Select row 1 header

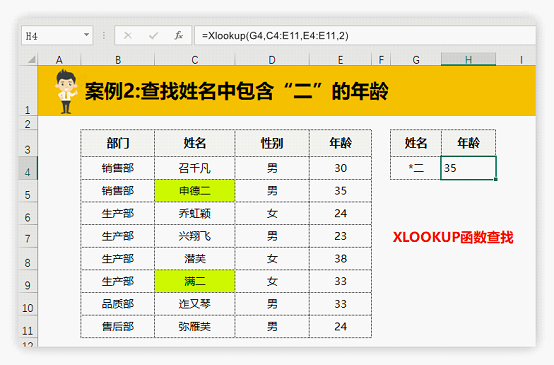click(28, 91)
